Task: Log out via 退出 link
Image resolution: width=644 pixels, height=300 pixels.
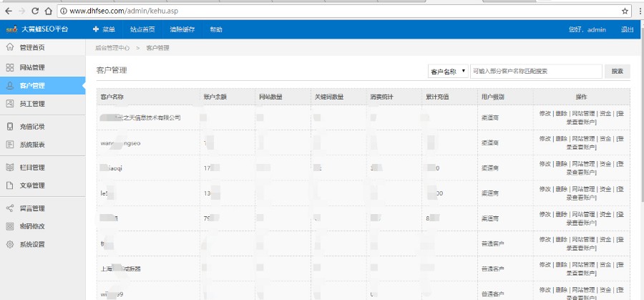Action: pos(627,29)
